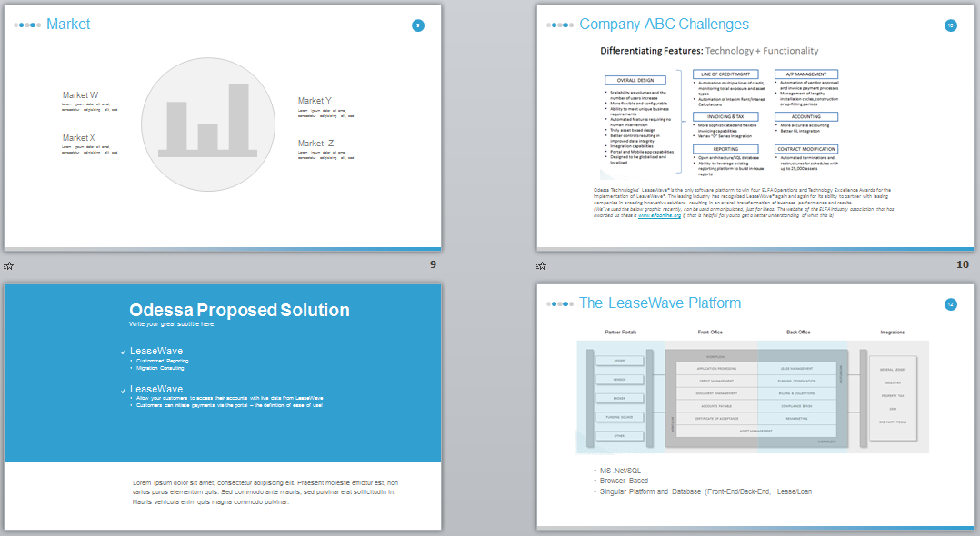This screenshot has width=980, height=536.
Task: Click the 'Back Office' column header
Action: [x=798, y=333]
